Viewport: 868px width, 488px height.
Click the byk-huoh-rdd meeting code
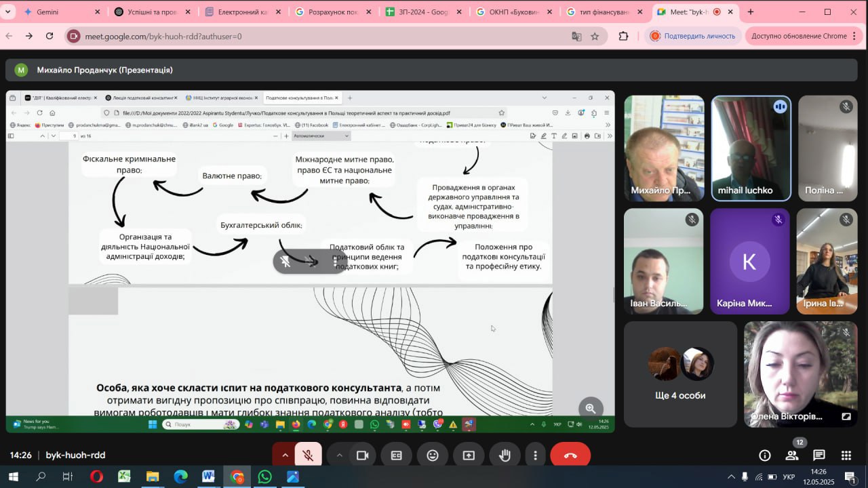75,455
